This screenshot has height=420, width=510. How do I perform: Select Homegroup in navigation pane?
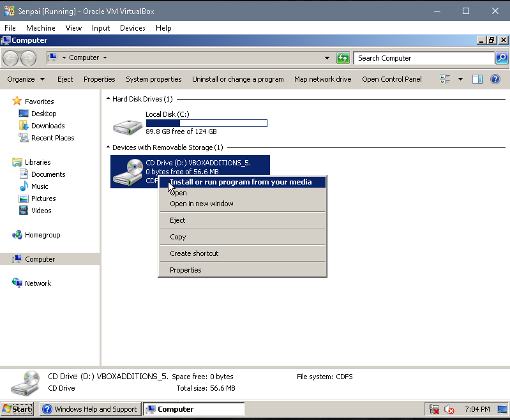click(x=42, y=235)
